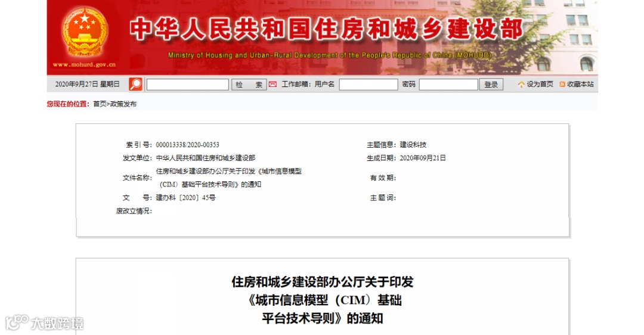Click the 登录 login button

[x=491, y=85]
